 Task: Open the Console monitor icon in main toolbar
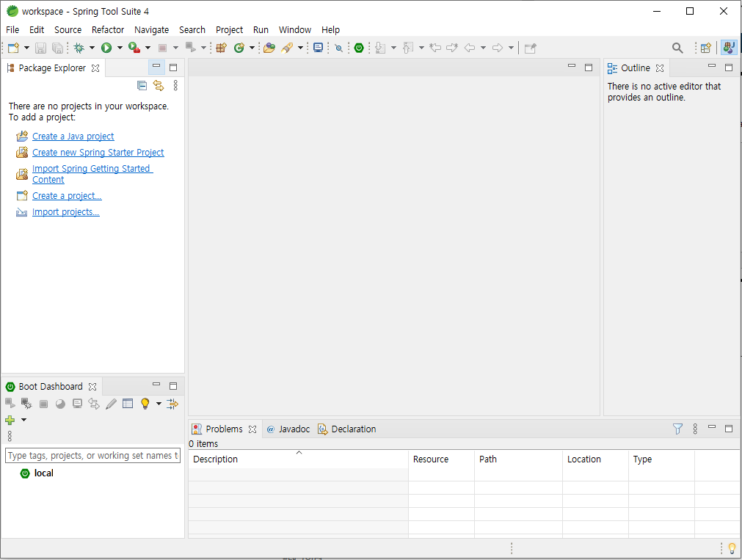click(x=319, y=48)
